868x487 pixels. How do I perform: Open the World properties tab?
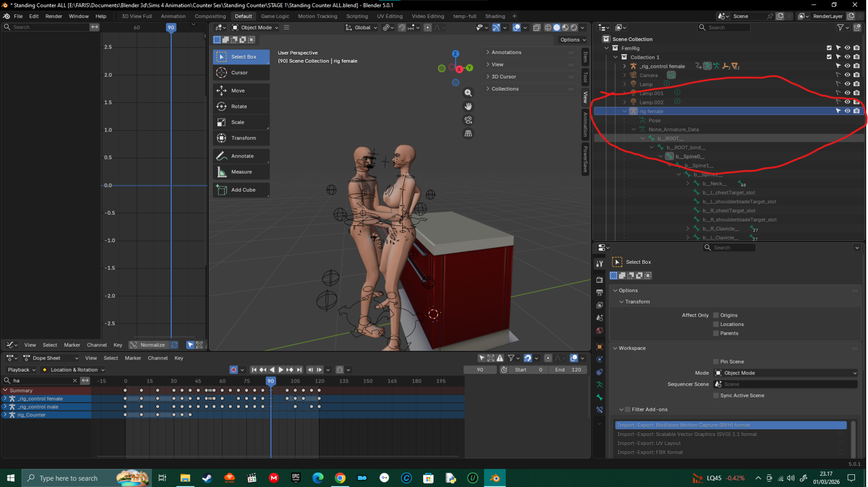(x=599, y=331)
